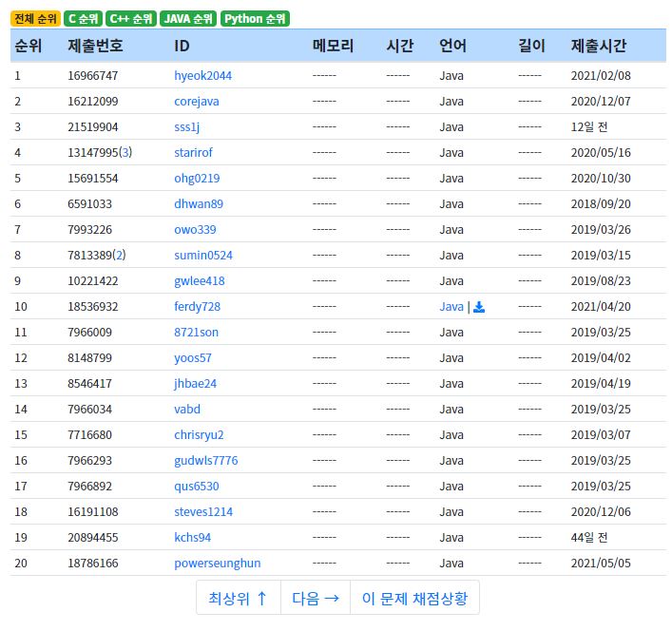
Task: Open user vabd's profile
Action: [187, 409]
